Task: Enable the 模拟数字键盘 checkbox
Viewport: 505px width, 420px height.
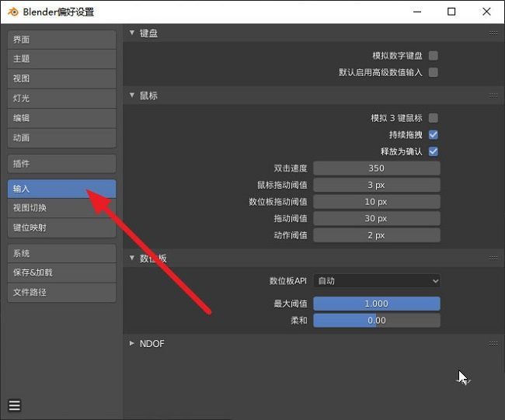Action: coord(434,56)
